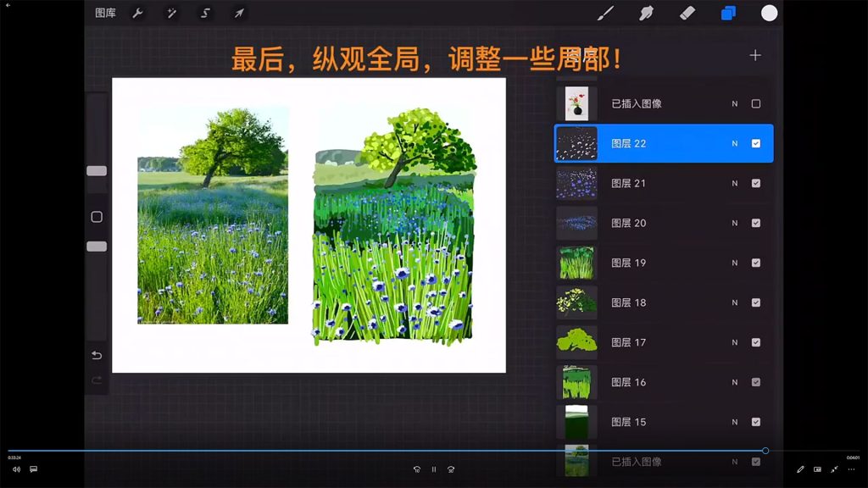This screenshot has height=488, width=868.
Task: Add a new layer with plus icon
Action: click(755, 55)
